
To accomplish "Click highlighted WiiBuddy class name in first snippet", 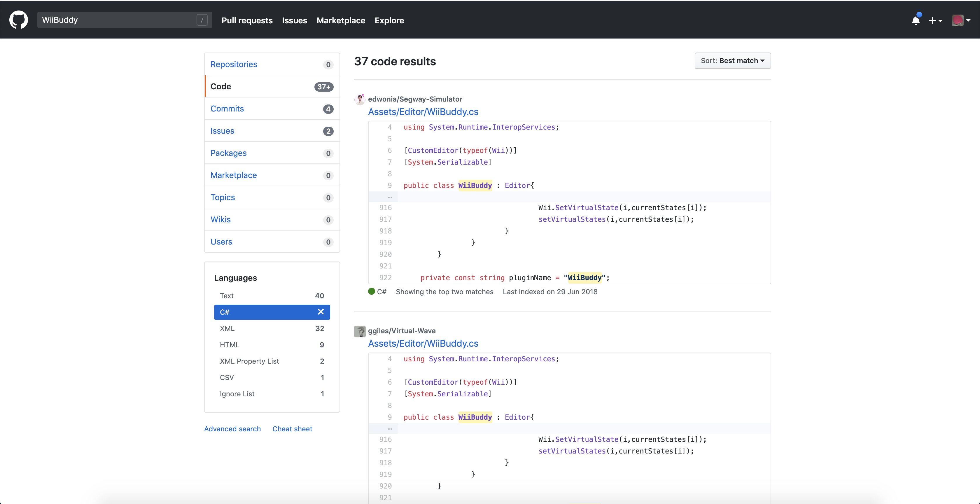I will click(475, 185).
